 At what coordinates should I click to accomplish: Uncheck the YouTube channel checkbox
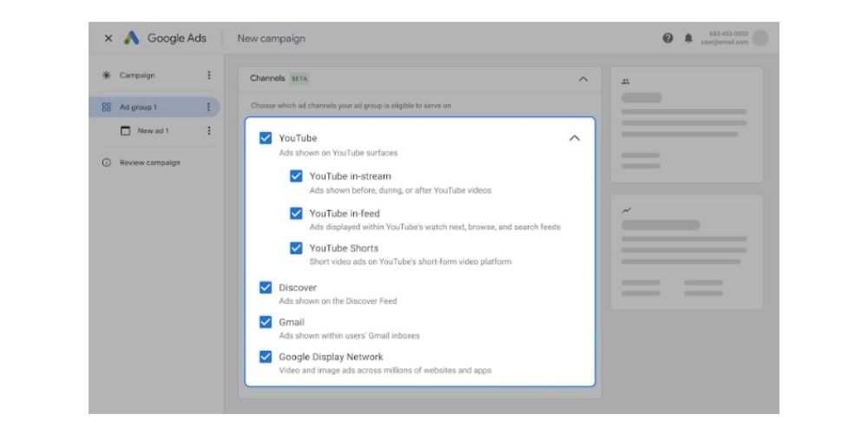[266, 138]
